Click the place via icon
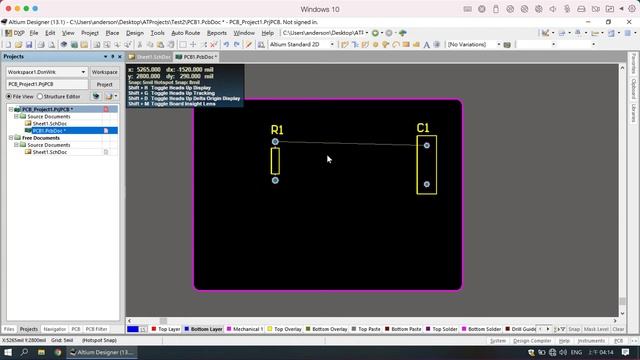The height and width of the screenshot is (360, 640). (x=386, y=44)
